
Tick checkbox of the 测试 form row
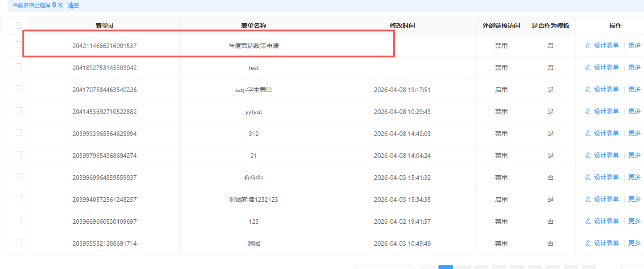19,242
